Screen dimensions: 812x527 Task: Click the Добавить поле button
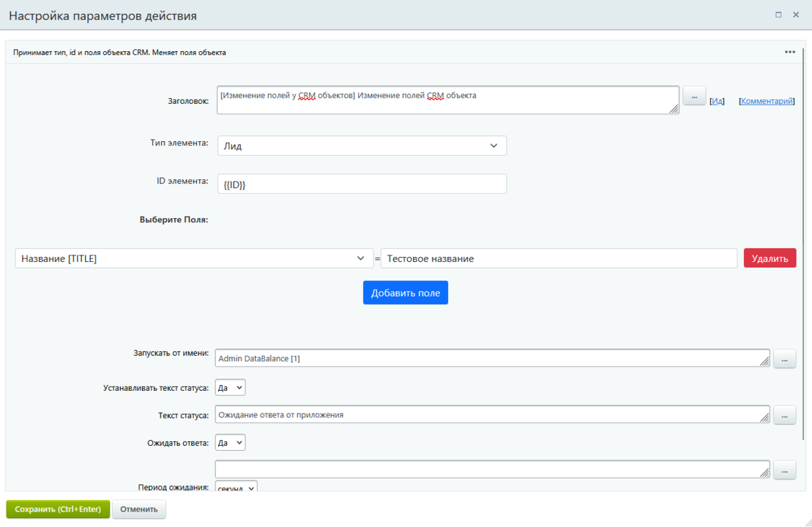[405, 293]
